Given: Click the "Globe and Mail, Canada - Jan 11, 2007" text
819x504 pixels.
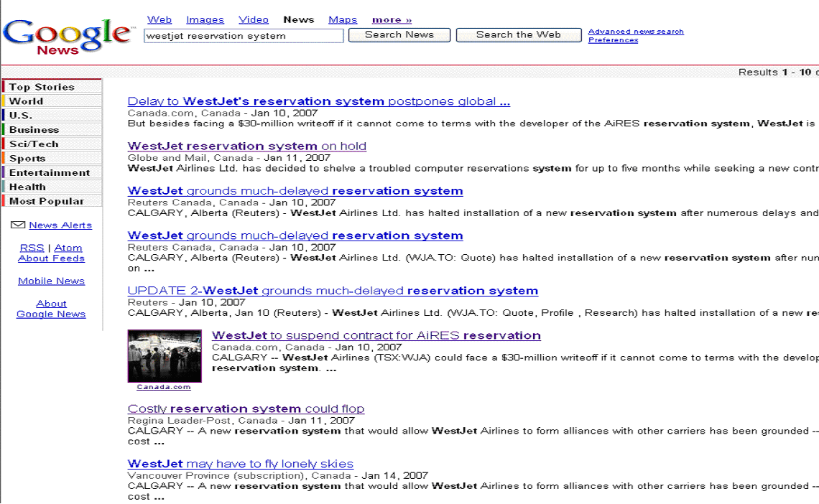Looking at the screenshot, I should [x=228, y=157].
